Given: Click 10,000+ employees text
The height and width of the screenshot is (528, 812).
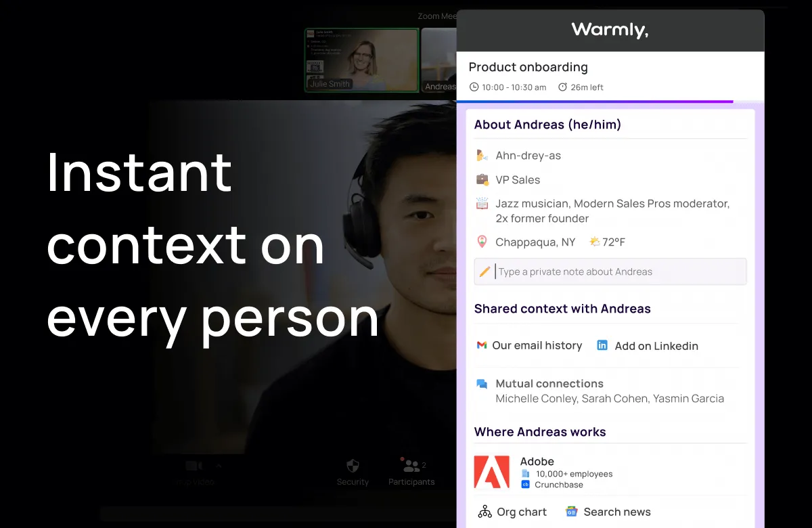Looking at the screenshot, I should [574, 474].
